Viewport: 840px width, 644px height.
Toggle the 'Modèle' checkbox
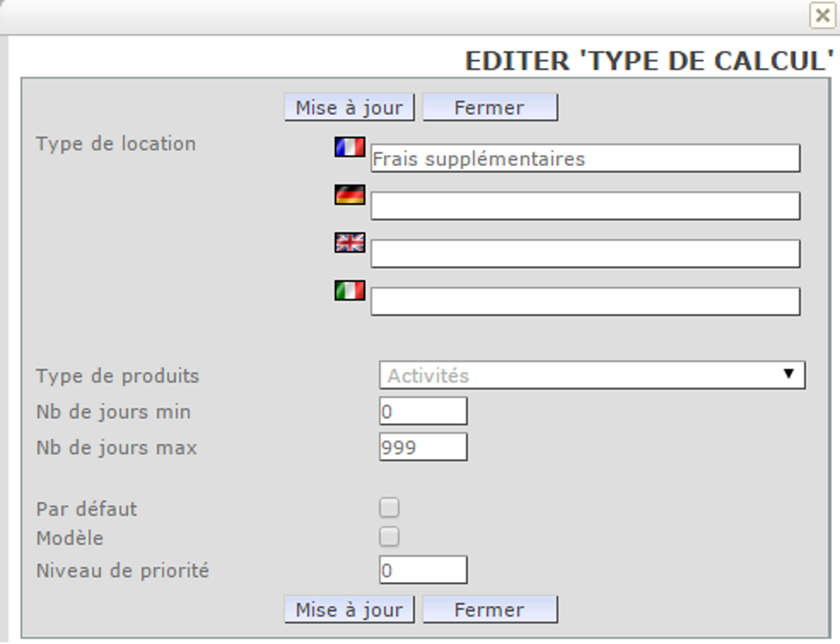(390, 537)
